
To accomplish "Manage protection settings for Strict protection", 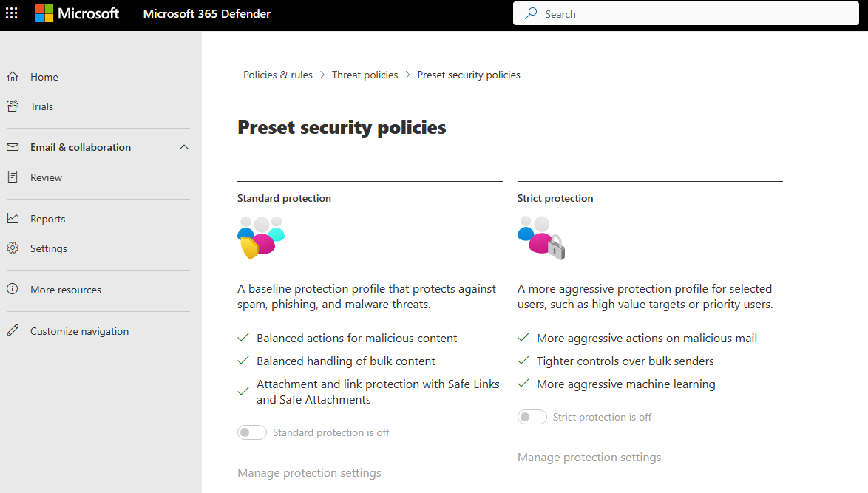I will 589,458.
